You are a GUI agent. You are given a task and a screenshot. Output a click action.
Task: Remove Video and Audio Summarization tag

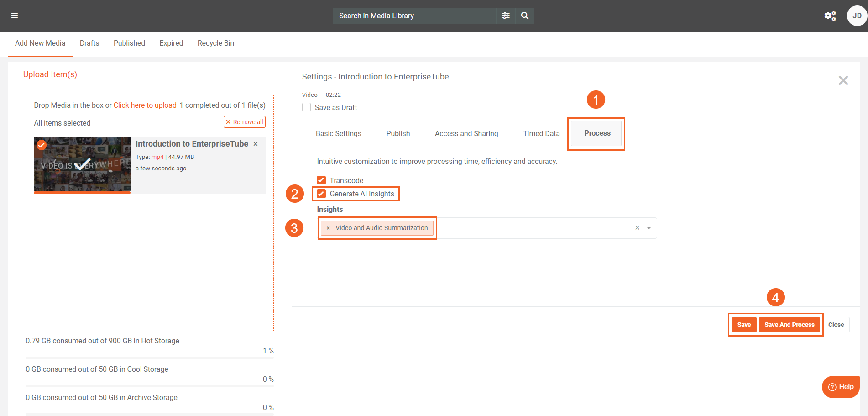point(328,228)
